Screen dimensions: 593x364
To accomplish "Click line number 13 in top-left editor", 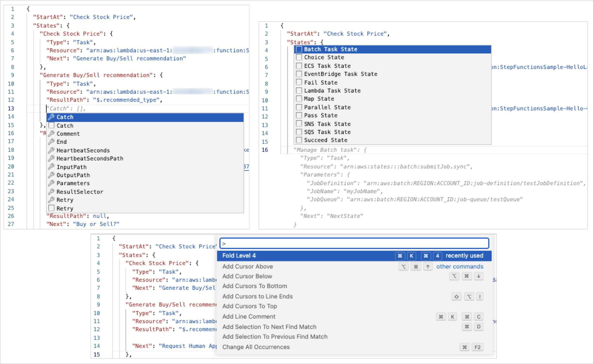I will point(11,108).
